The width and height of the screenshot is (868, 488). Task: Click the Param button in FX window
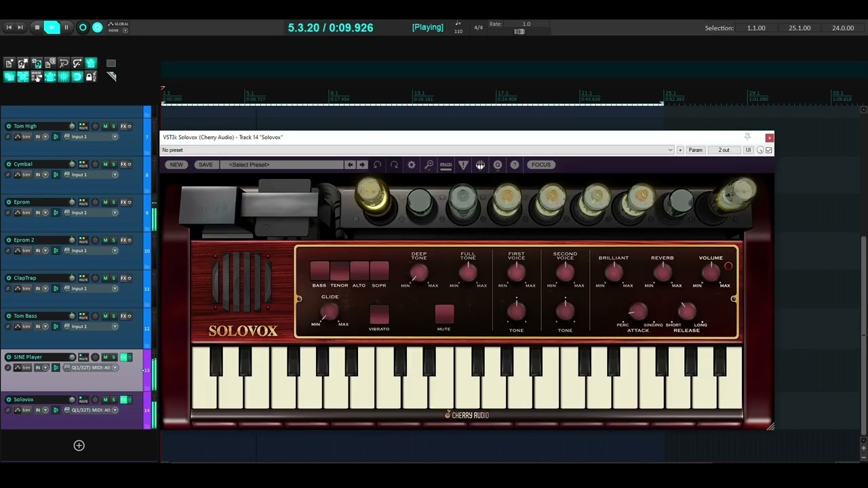(696, 150)
